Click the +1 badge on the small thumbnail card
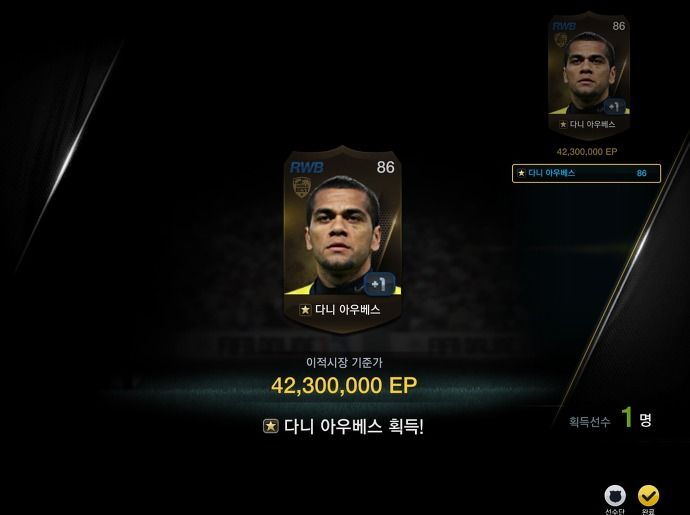Screen dimensions: 690x515 coord(614,107)
